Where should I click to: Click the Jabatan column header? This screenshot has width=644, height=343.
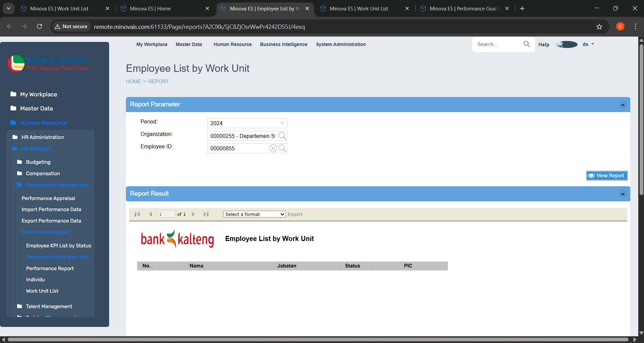point(287,266)
